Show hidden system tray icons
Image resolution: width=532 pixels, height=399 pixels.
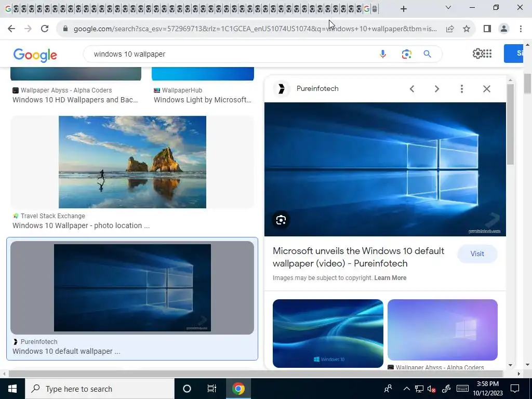click(406, 389)
